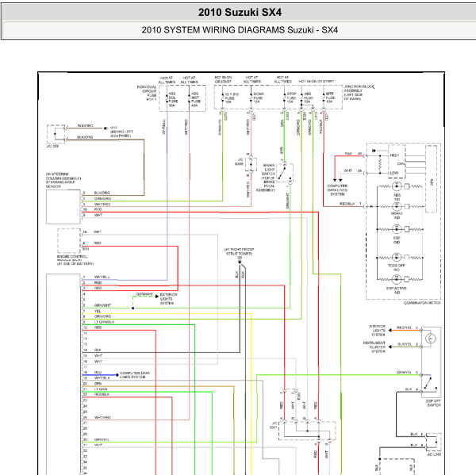The image size is (476, 475).
Task: Click the YEL wire label at pin 7
Action: 98,311
